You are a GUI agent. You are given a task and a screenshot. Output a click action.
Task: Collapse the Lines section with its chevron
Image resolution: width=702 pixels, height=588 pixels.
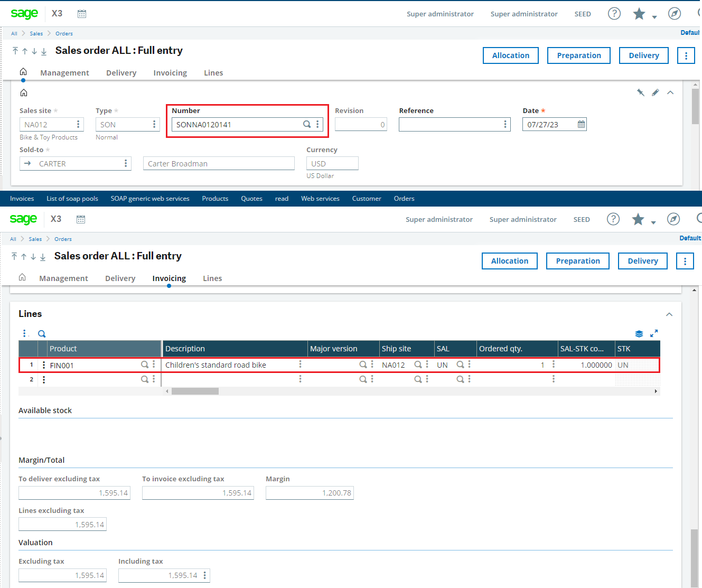[669, 314]
